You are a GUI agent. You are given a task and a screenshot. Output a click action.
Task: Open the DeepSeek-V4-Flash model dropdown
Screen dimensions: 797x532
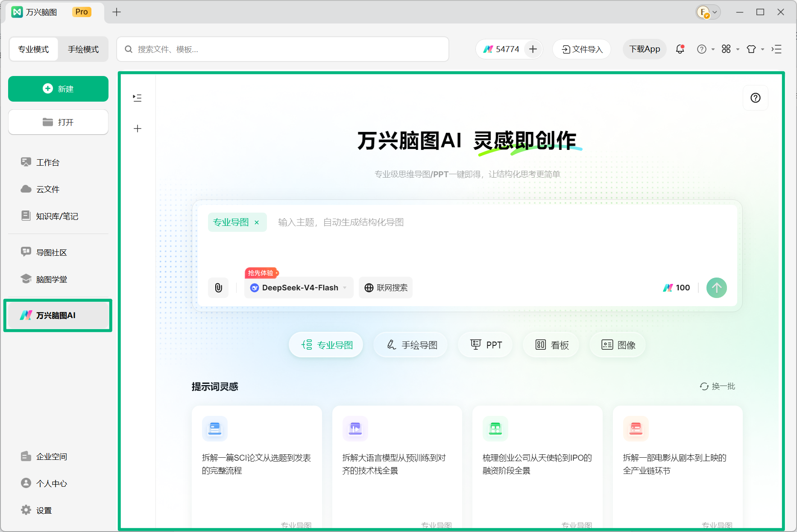pyautogui.click(x=299, y=288)
